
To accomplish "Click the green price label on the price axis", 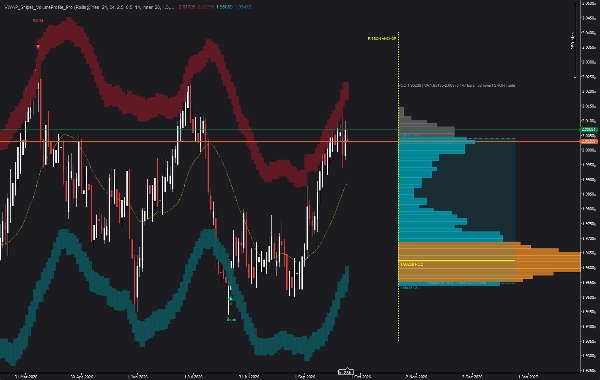I will 589,130.
